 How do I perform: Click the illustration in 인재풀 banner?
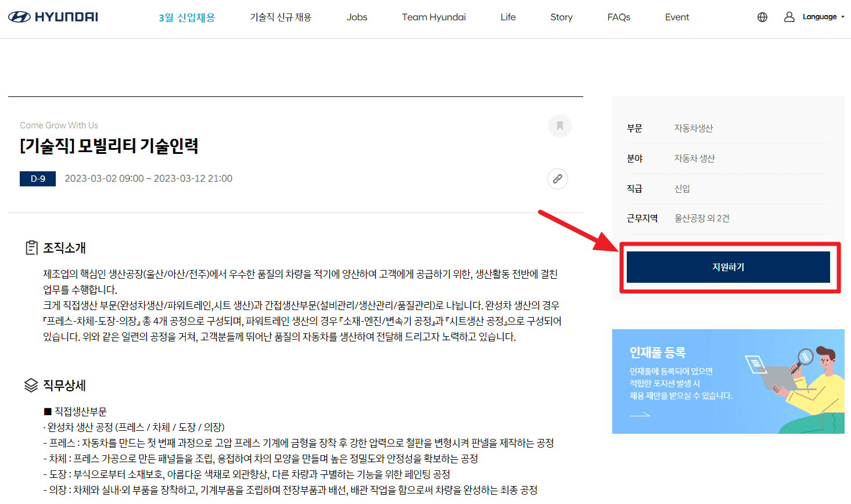(x=795, y=388)
